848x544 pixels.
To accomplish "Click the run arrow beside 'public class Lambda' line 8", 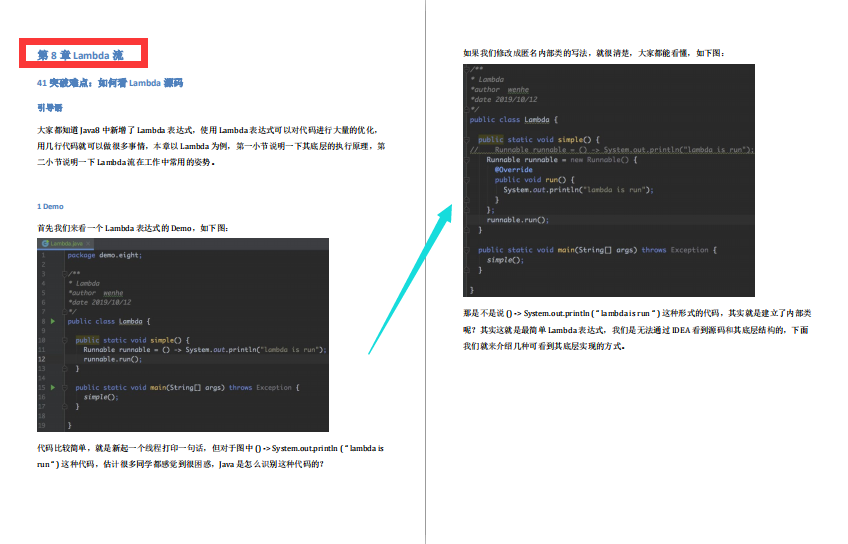I will [53, 321].
